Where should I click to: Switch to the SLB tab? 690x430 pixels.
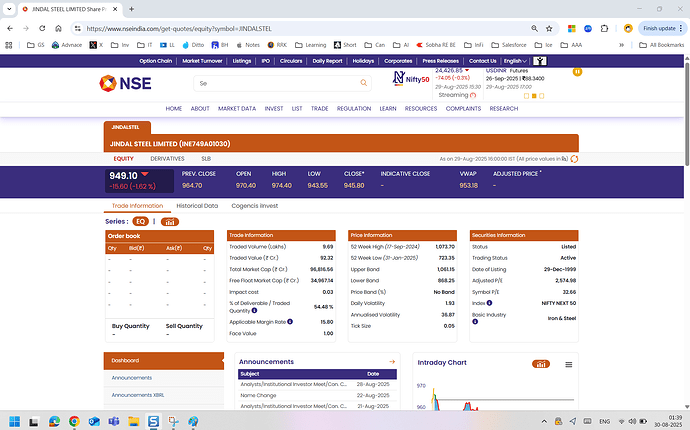point(206,159)
